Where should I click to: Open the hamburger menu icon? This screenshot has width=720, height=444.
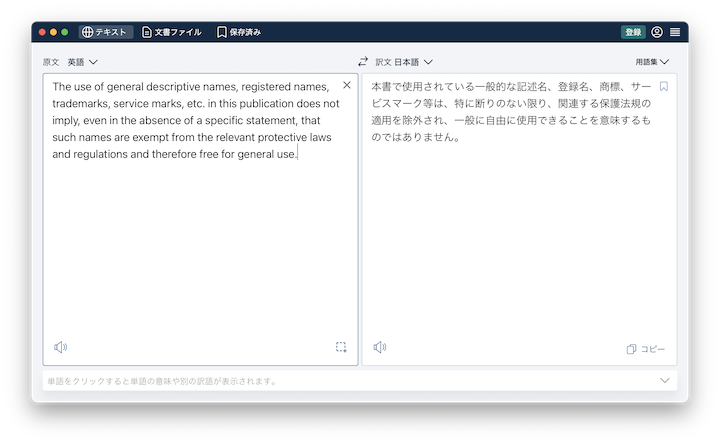point(675,32)
